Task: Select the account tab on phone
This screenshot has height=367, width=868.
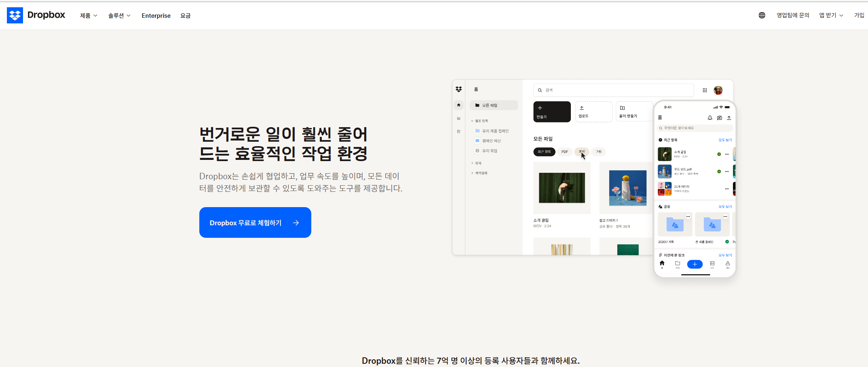Action: click(728, 264)
